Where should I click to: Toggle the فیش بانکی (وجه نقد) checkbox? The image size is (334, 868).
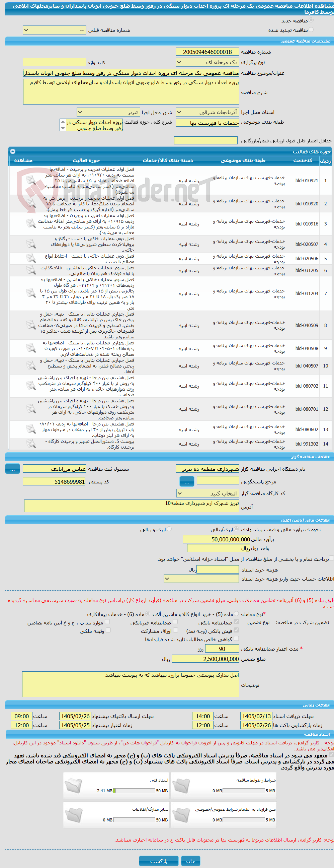coord(236,630)
